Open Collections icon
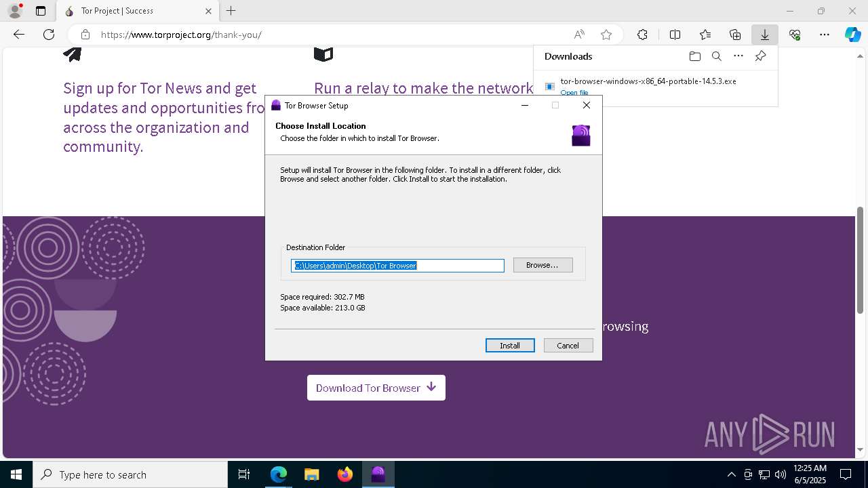Viewport: 868px width, 488px height. coord(735,35)
